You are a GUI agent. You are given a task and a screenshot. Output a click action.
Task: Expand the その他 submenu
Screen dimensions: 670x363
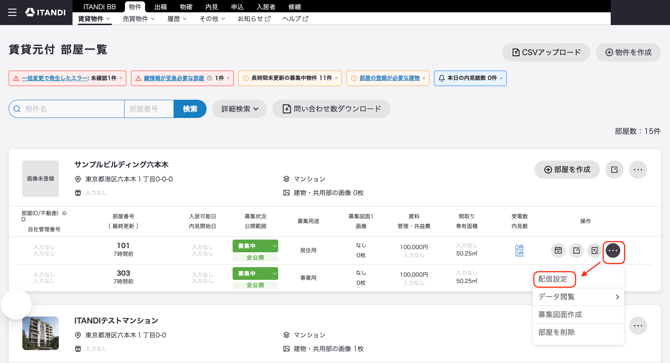pos(212,19)
